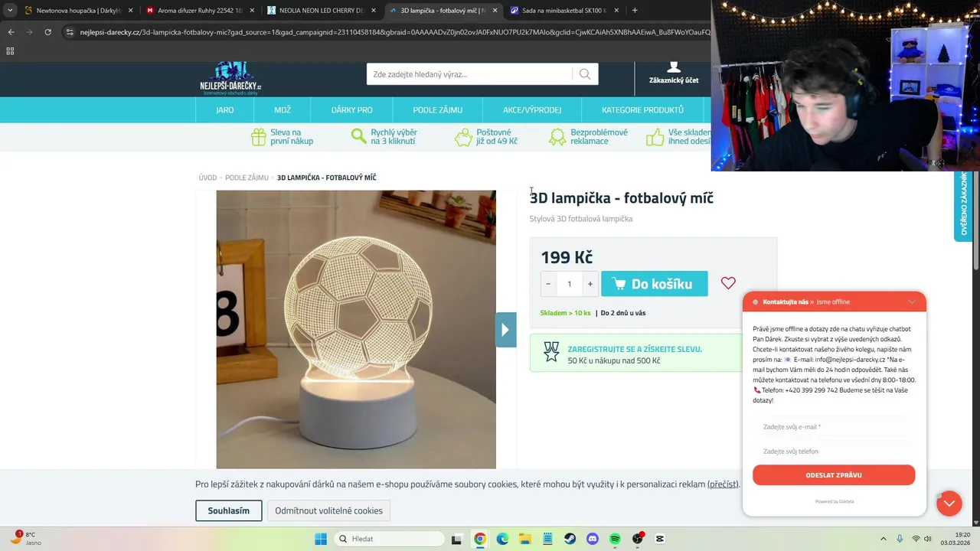
Task: View site information icon in address bar
Action: tap(70, 32)
